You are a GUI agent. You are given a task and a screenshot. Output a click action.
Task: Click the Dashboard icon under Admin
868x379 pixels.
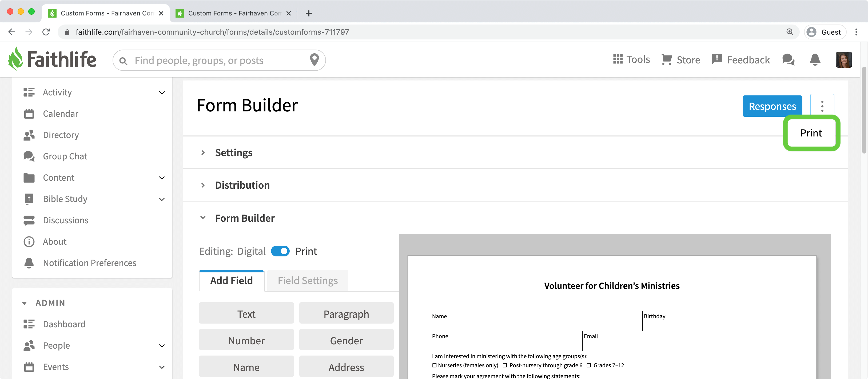point(29,324)
